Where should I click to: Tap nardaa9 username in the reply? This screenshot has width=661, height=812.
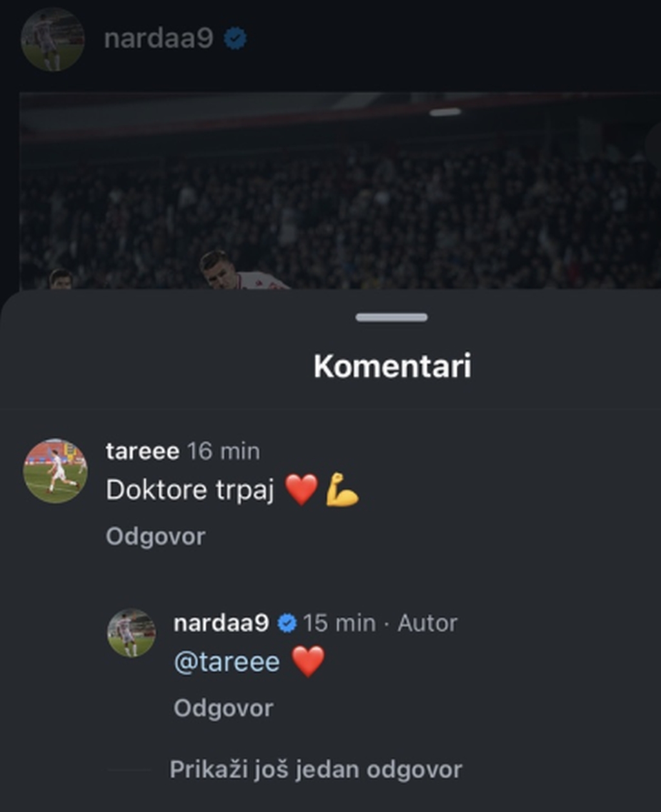(x=221, y=623)
